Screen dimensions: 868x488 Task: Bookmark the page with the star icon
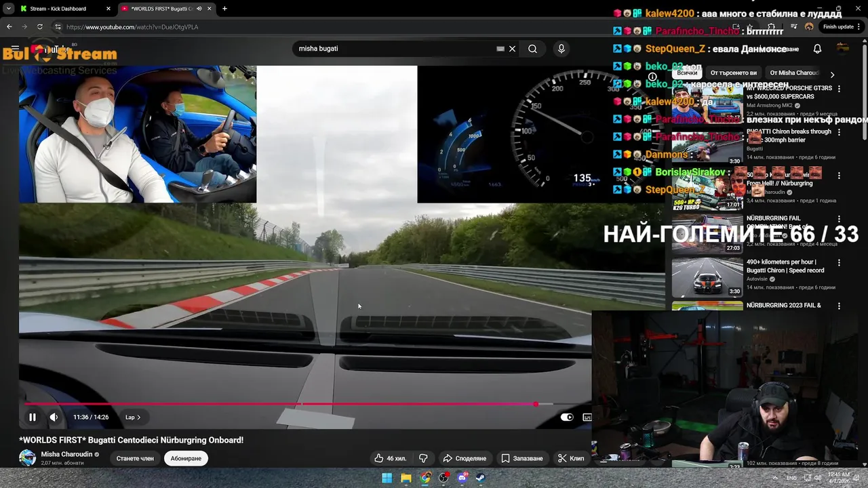point(751,27)
